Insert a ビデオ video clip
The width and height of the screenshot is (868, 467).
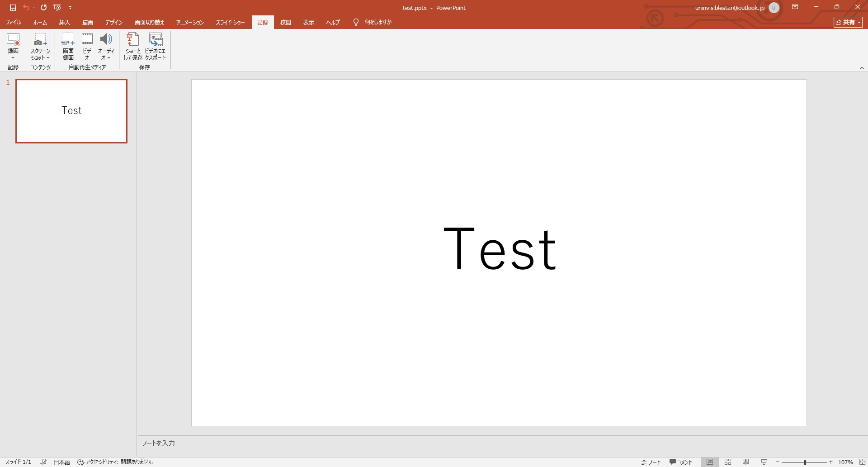pos(87,46)
